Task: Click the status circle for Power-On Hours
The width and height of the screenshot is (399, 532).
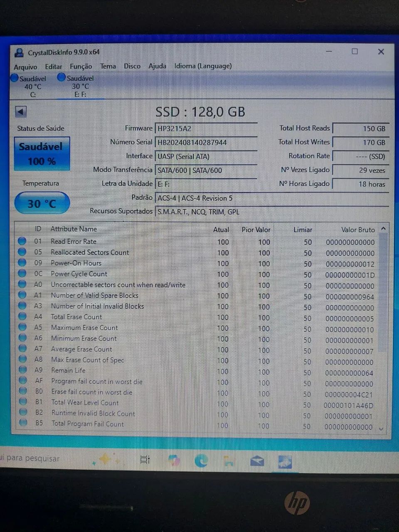Action: pos(22,263)
